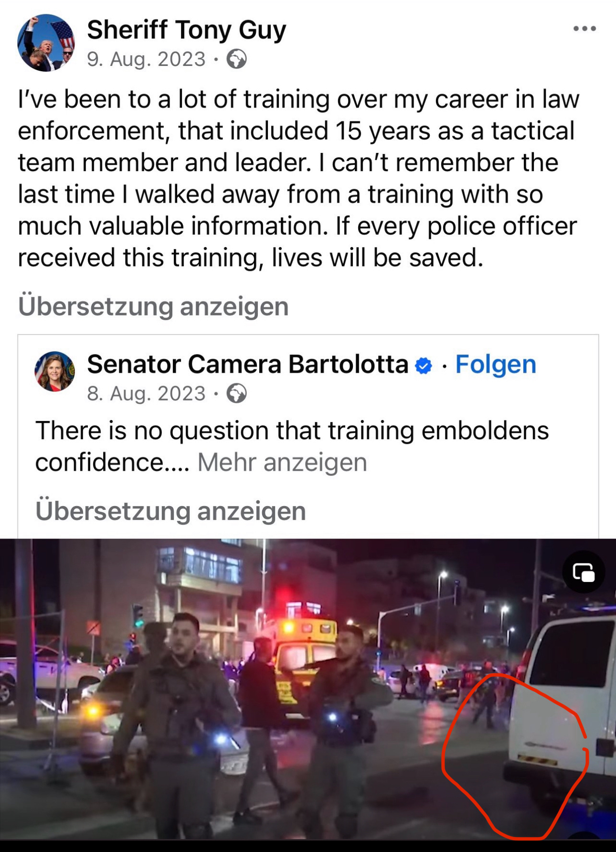Play the street scene video thumbnail
This screenshot has width=616, height=852.
click(308, 689)
